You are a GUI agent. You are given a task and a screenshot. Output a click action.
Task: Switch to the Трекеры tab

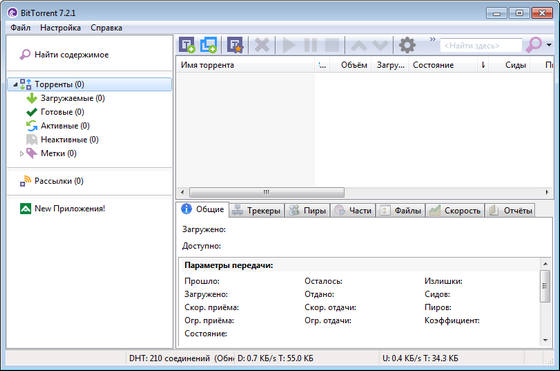(x=257, y=211)
